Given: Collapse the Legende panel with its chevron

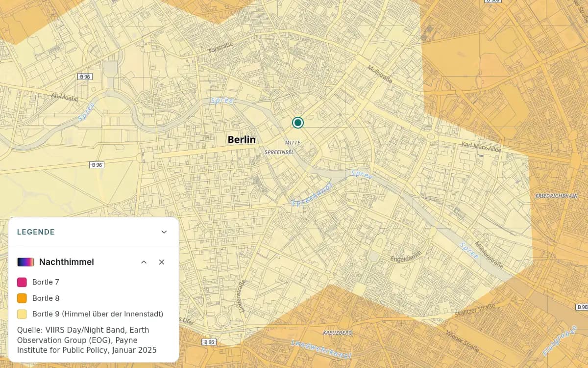Looking at the screenshot, I should point(164,232).
